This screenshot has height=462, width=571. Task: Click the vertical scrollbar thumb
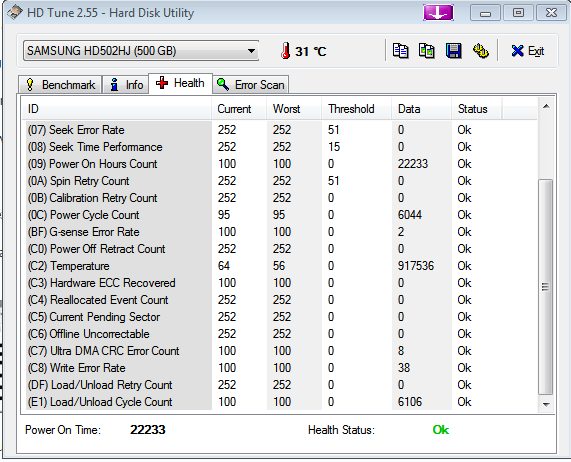546,287
